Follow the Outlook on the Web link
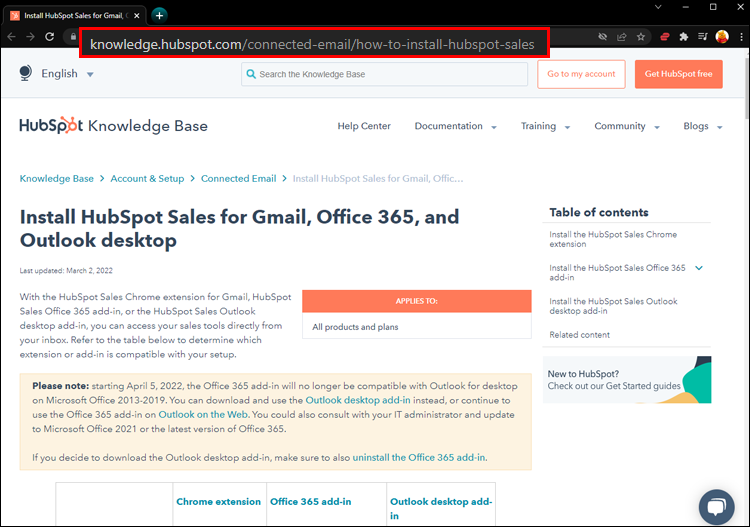Viewport: 750px width, 527px height. 203,415
